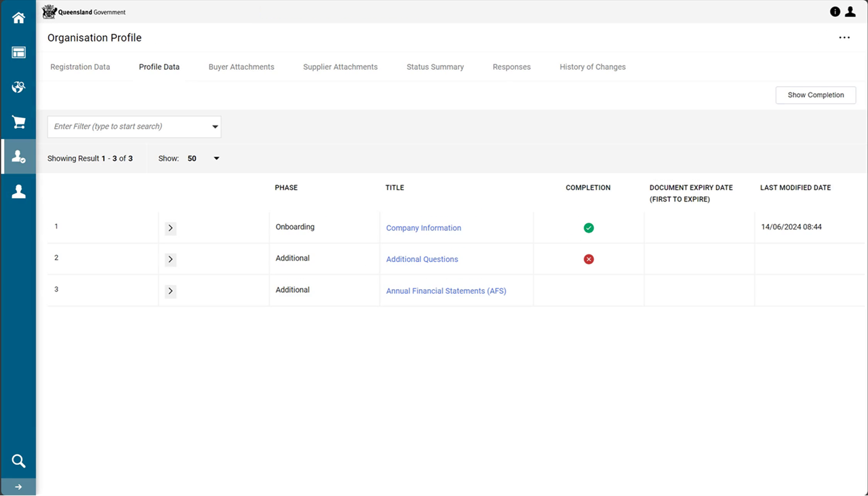The width and height of the screenshot is (868, 496).
Task: Open the Home dashboard via sidebar
Action: 18,17
